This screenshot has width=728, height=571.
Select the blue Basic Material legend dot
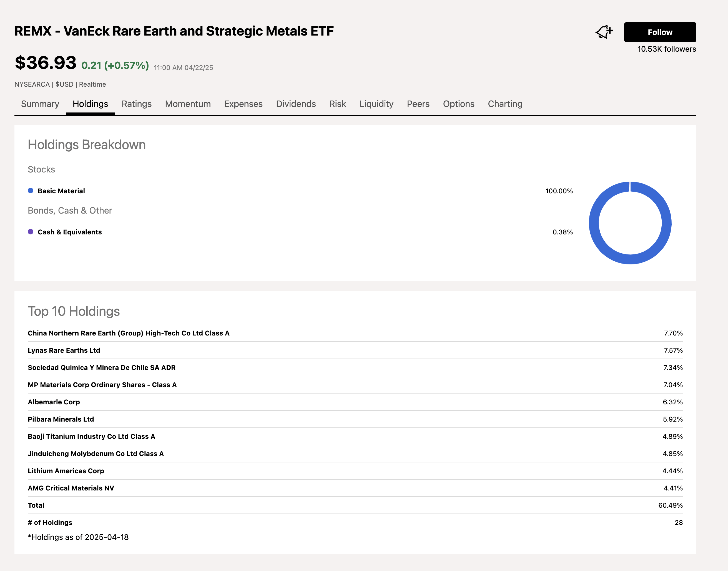[x=31, y=191]
